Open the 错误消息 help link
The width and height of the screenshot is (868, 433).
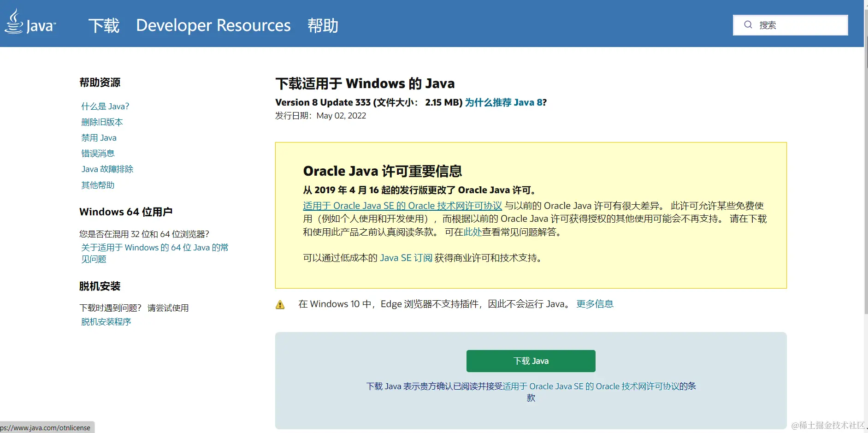[x=98, y=154]
